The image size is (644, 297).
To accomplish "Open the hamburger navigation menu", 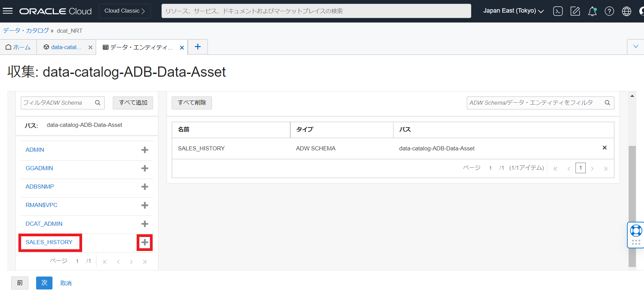I will point(7,11).
